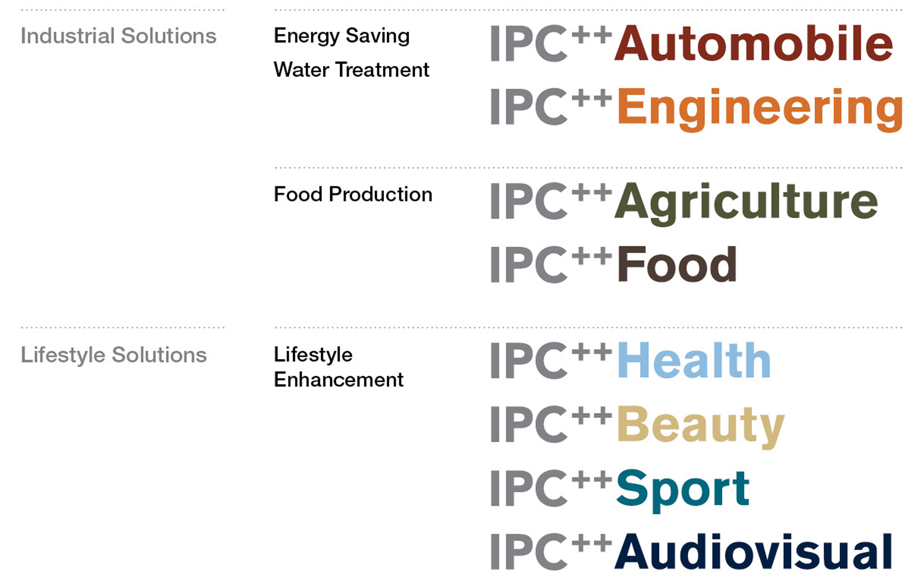Click the navy word Audiovisual
The width and height of the screenshot is (924, 578).
pos(754,551)
